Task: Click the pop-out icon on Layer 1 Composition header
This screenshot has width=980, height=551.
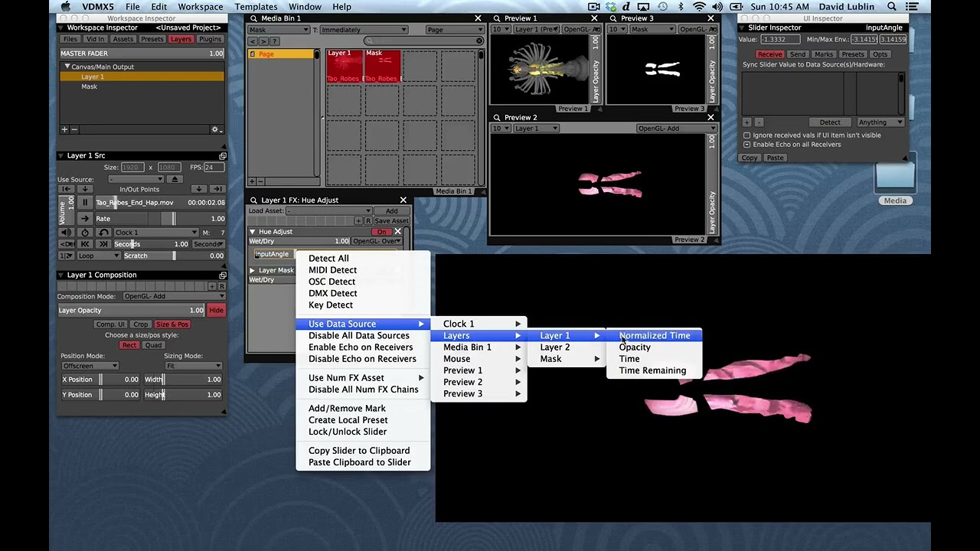Action: coord(223,275)
